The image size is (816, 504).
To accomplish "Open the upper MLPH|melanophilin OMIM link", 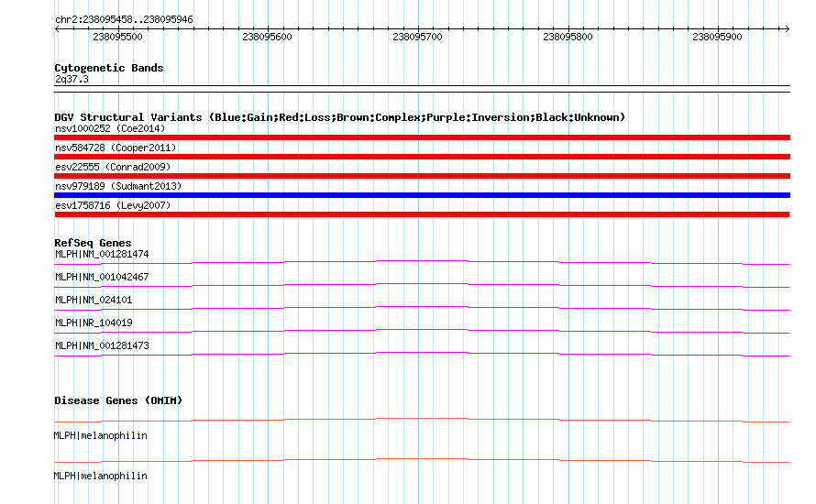I will click(x=101, y=436).
